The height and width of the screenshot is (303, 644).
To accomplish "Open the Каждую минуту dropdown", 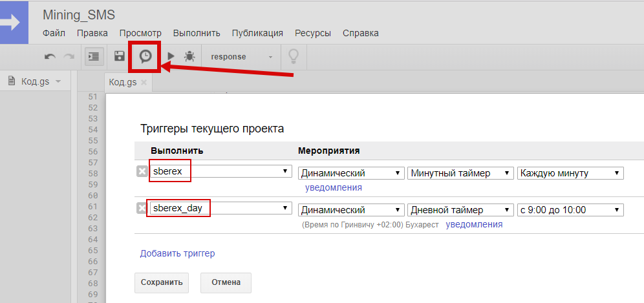I will click(570, 173).
